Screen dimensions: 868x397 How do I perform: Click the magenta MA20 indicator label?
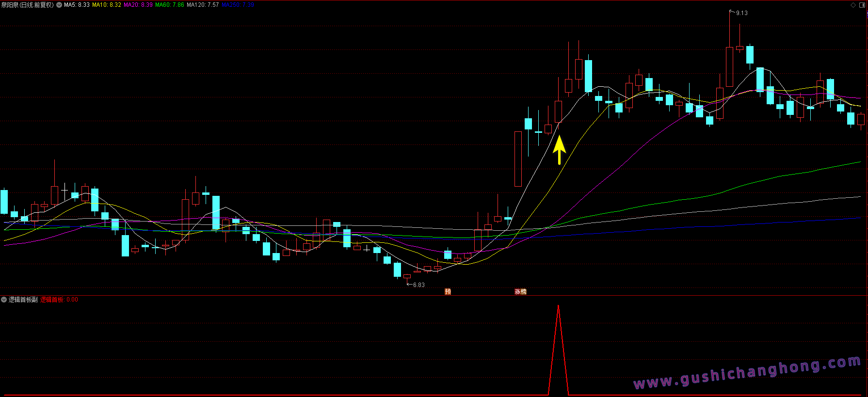click(138, 5)
